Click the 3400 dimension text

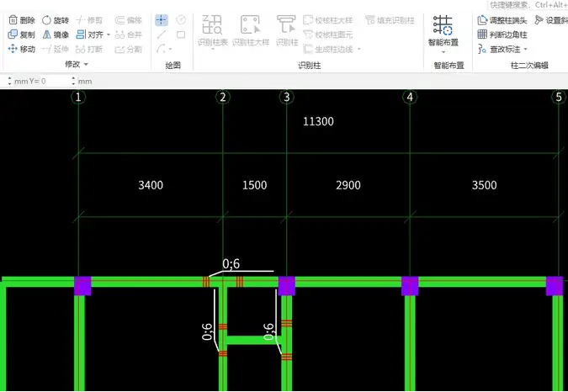tap(151, 185)
